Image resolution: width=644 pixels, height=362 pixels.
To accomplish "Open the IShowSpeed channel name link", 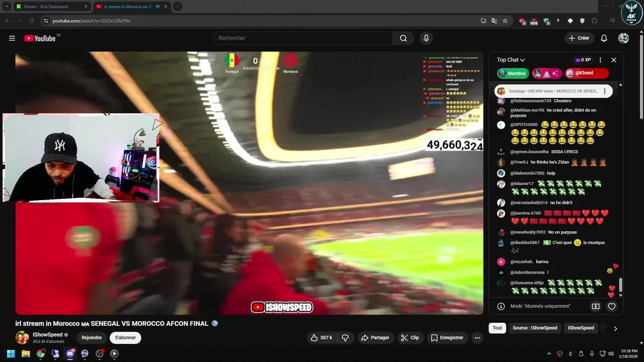I will click(47, 335).
